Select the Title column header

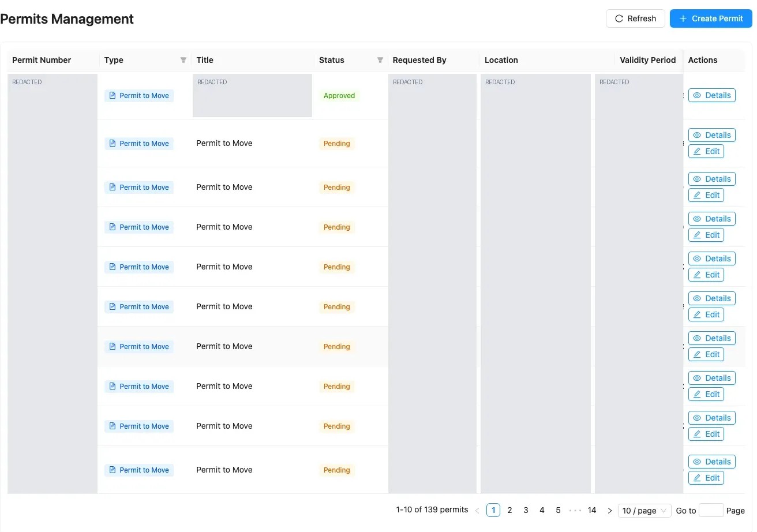[x=205, y=60]
